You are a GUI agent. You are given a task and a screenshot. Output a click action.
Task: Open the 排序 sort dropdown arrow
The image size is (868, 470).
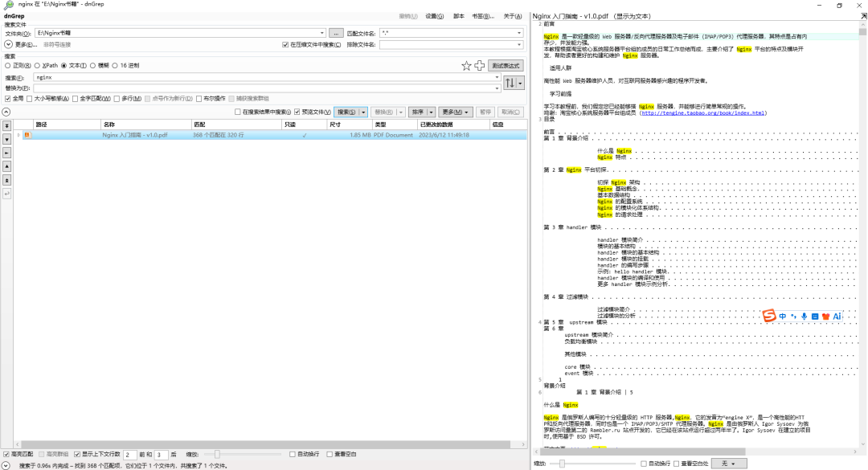(431, 112)
